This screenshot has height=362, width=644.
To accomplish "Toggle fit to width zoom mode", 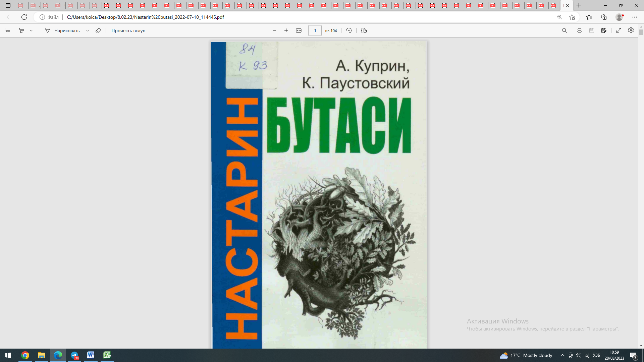I will click(298, 31).
